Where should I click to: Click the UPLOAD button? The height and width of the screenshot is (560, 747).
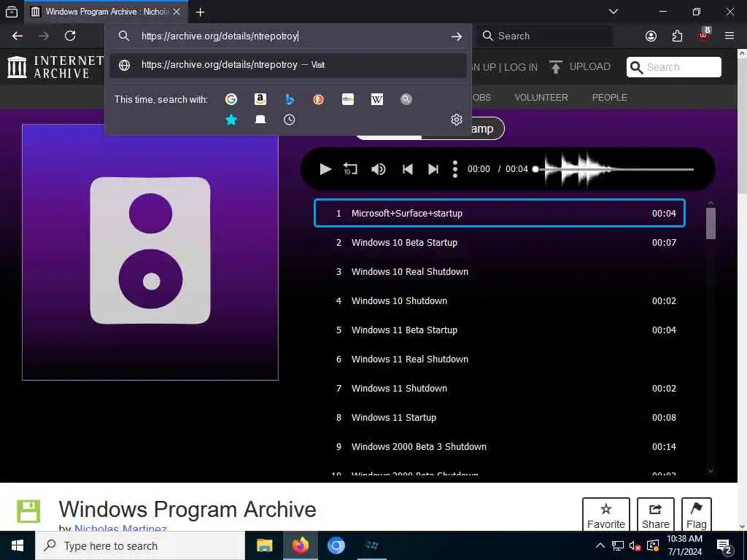(580, 66)
